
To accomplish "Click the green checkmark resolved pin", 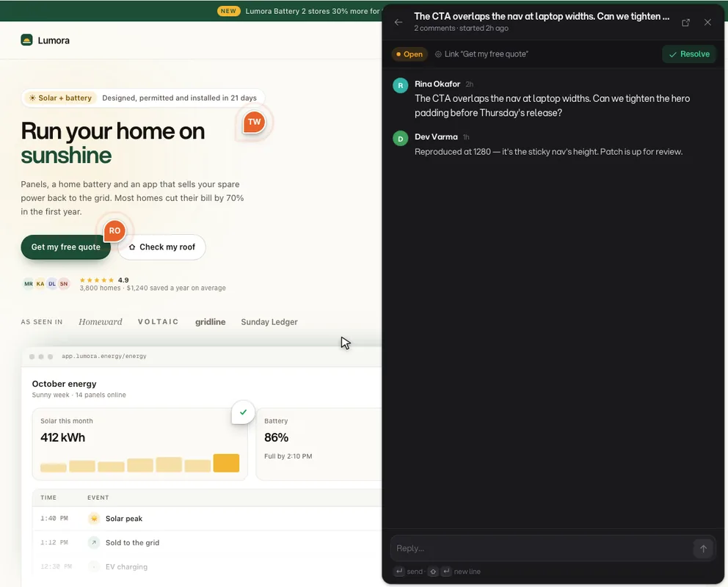I will pos(243,412).
